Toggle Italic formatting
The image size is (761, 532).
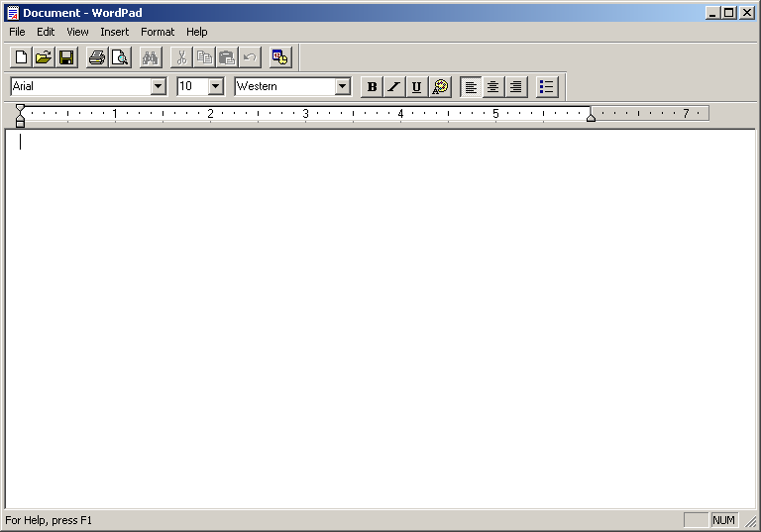pos(393,87)
